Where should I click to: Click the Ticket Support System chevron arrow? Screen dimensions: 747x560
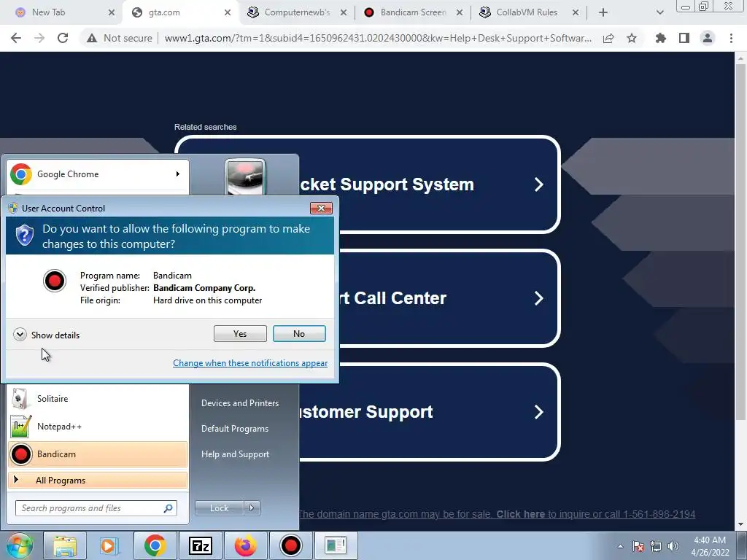coord(539,184)
